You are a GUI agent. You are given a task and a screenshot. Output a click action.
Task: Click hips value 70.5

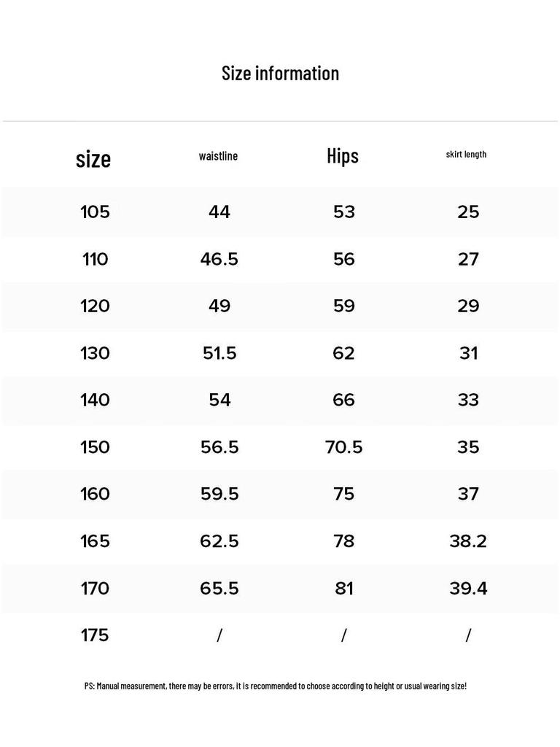[x=343, y=447]
